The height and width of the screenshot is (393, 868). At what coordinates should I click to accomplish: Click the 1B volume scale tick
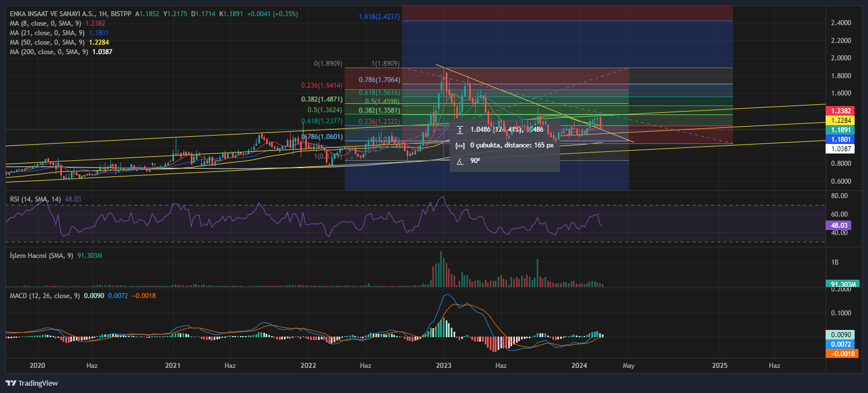click(x=835, y=262)
